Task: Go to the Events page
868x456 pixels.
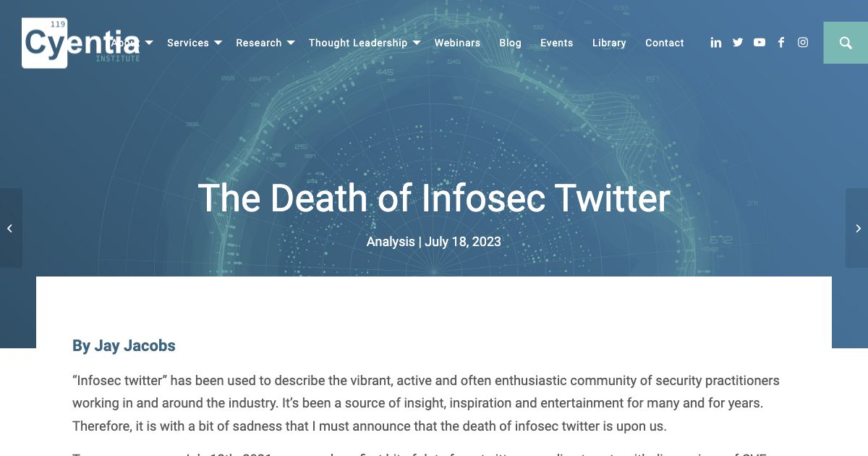Action: point(556,43)
